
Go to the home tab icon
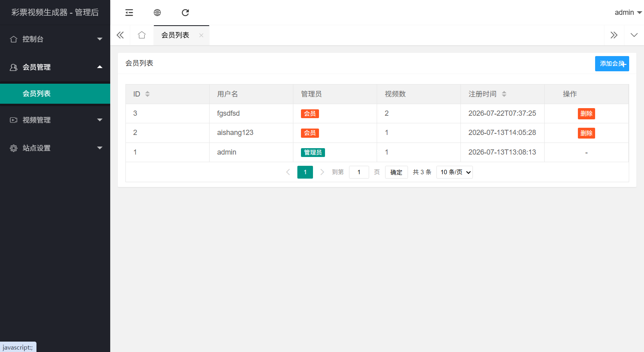[x=141, y=35]
